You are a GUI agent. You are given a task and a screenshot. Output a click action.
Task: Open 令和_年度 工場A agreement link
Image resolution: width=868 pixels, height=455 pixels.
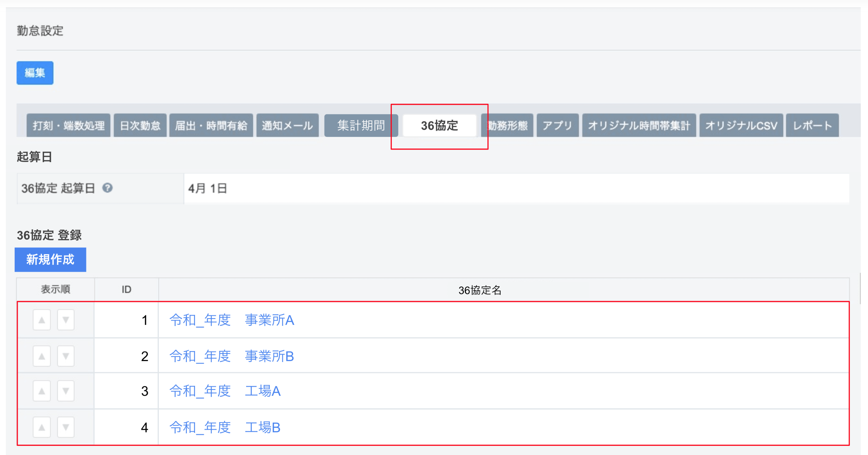(x=225, y=391)
